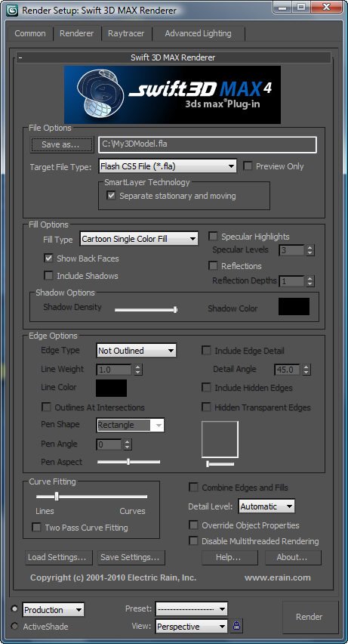The image size is (348, 644).
Task: Uncheck Show Back Faces
Action: 48,258
